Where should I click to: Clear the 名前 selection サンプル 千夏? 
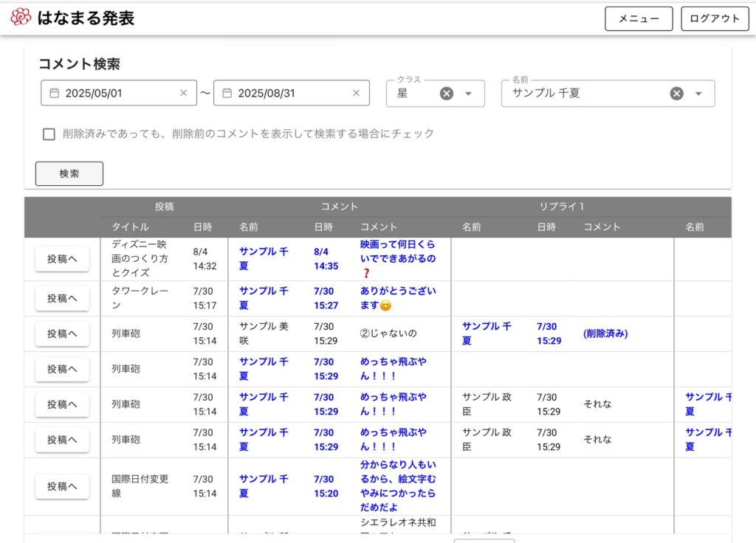676,94
